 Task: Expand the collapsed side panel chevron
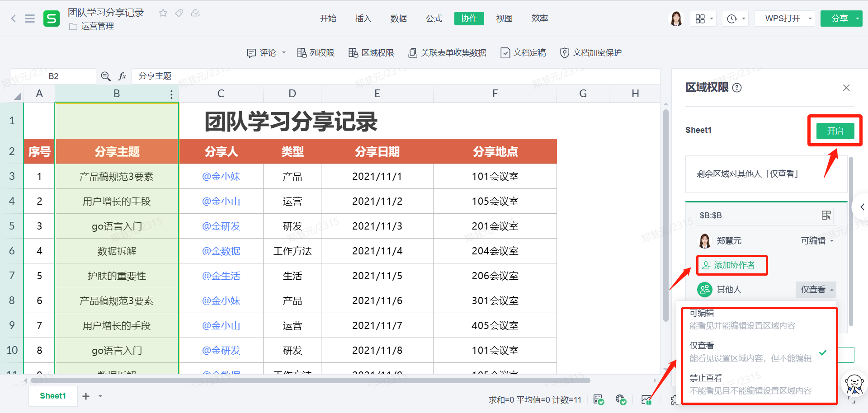(862, 207)
